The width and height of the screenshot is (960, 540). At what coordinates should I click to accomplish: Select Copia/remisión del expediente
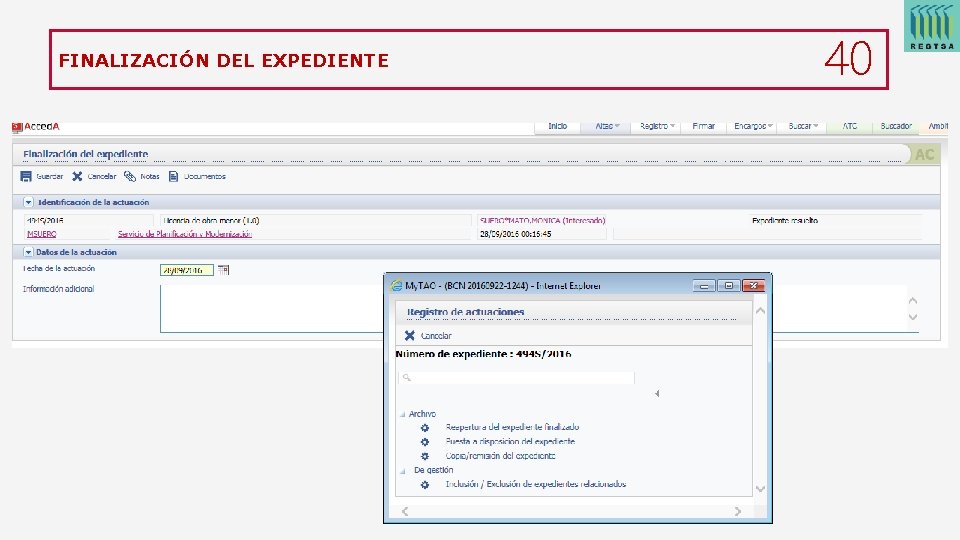(x=500, y=456)
